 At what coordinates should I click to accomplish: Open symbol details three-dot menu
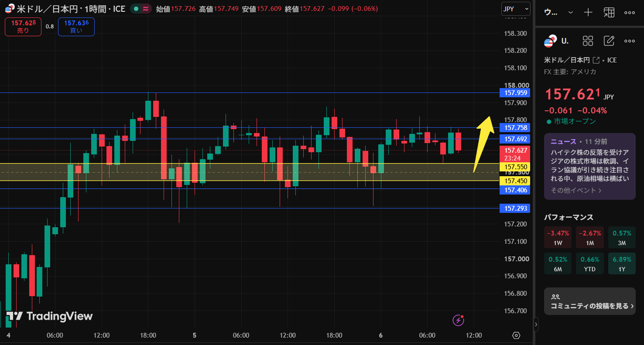click(629, 41)
